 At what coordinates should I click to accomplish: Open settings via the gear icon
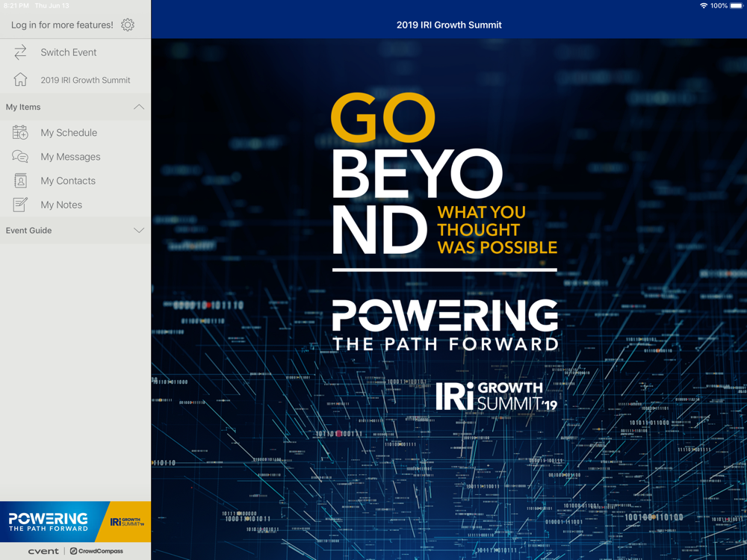tap(128, 25)
